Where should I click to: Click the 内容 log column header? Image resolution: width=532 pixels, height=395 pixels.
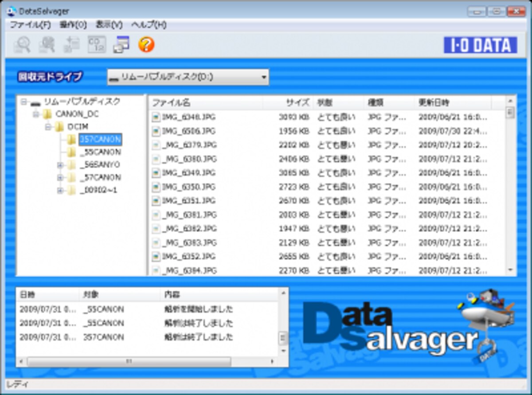pos(220,295)
